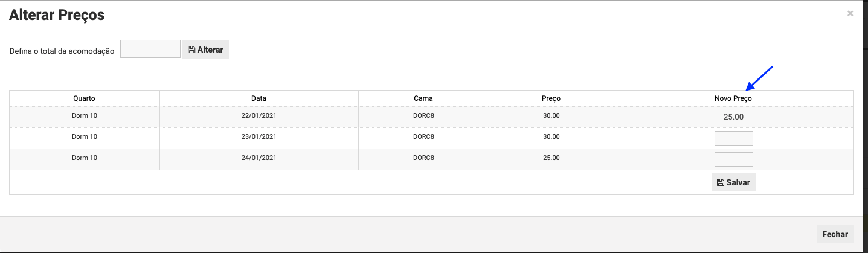Click the Preço column header
This screenshot has width=868, height=253.
[x=551, y=98]
